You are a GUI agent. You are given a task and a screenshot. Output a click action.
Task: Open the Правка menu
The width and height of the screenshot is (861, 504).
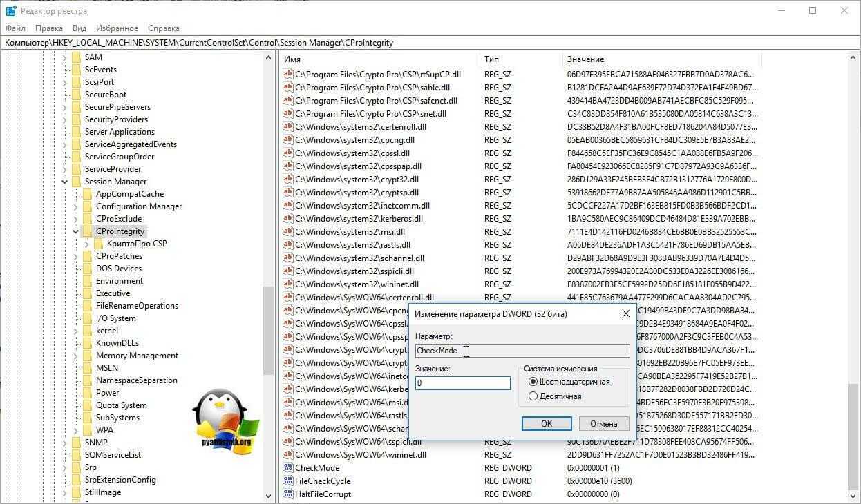click(49, 28)
